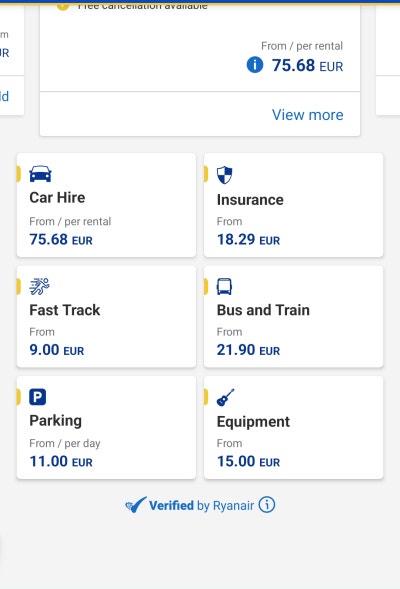Open View more for the car rental offer
Image resolution: width=400 pixels, height=589 pixels.
click(308, 115)
